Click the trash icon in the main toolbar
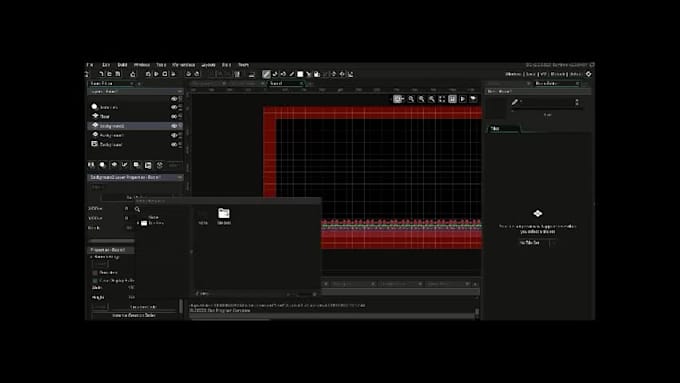This screenshot has width=680, height=383. coord(237,74)
